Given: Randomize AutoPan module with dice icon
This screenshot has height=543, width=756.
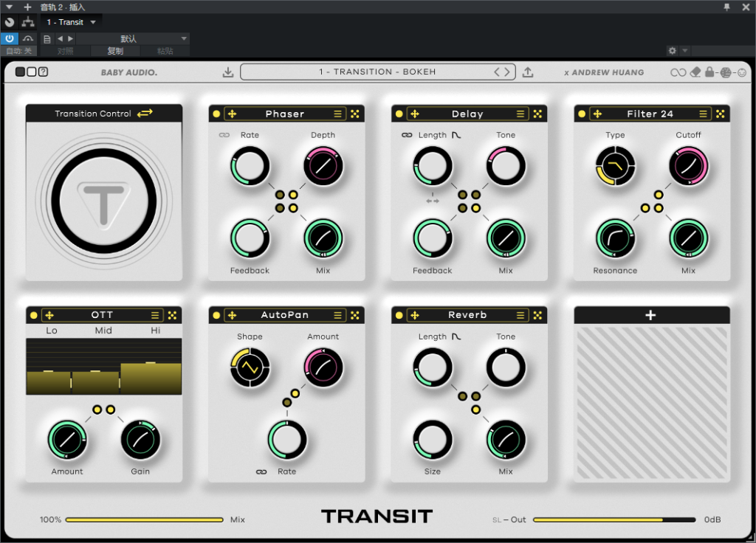Looking at the screenshot, I should pyautogui.click(x=355, y=315).
